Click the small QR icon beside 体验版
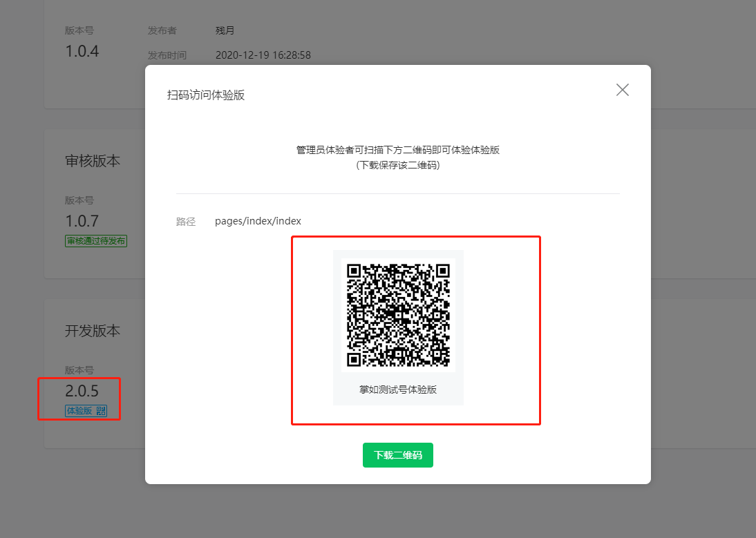 pyautogui.click(x=102, y=411)
